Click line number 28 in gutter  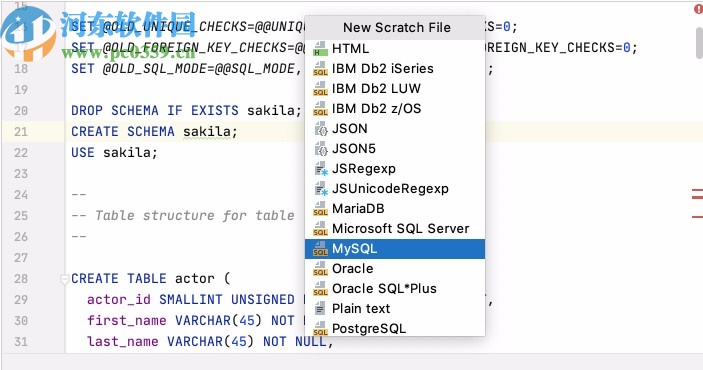point(21,279)
